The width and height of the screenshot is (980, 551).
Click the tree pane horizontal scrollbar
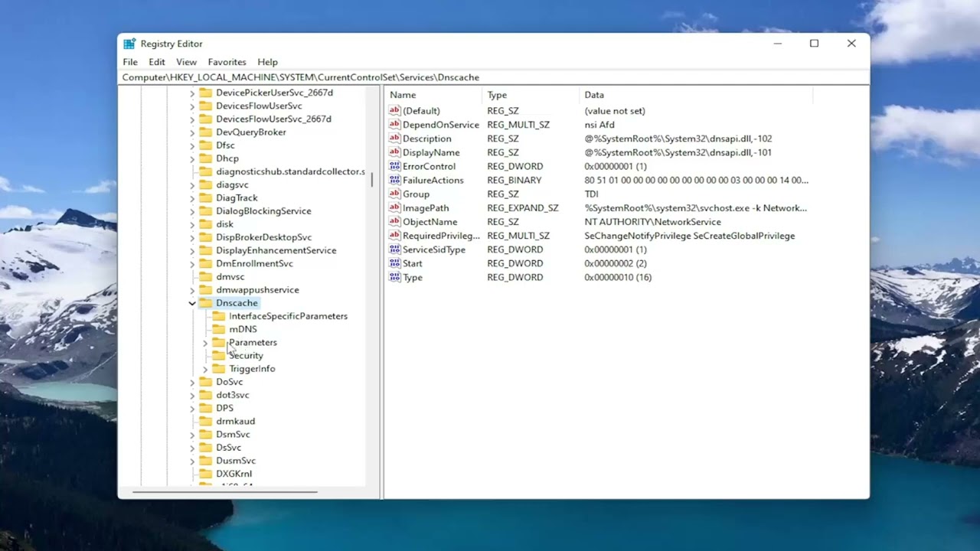click(x=225, y=491)
